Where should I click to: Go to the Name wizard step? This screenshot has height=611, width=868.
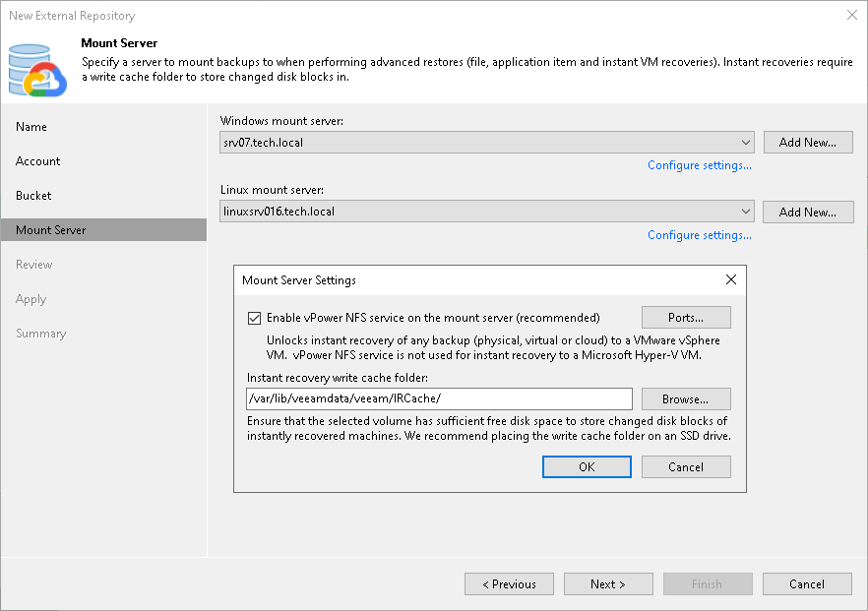point(31,127)
